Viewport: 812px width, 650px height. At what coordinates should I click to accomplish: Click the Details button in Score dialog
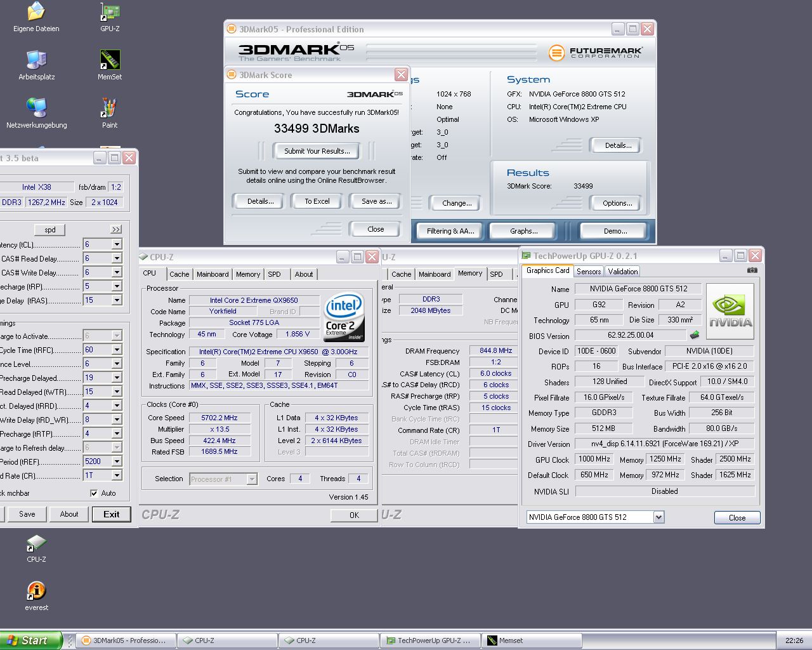(x=261, y=201)
